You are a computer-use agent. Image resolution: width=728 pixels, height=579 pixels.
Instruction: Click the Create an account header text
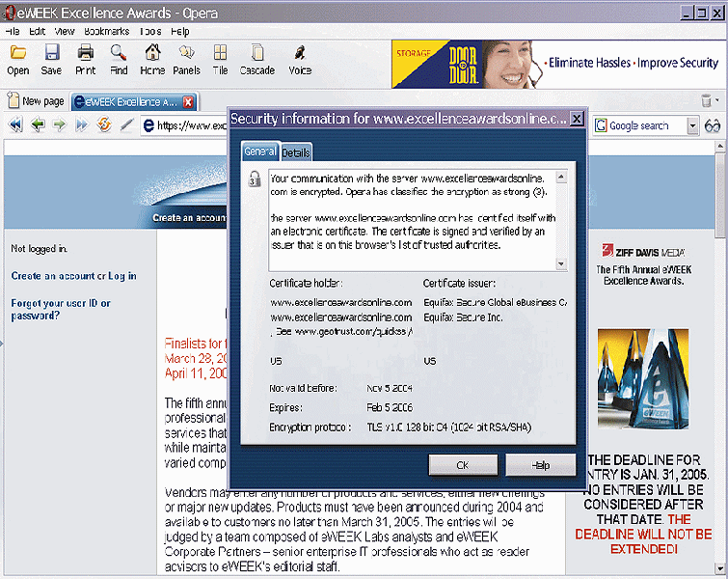189,217
